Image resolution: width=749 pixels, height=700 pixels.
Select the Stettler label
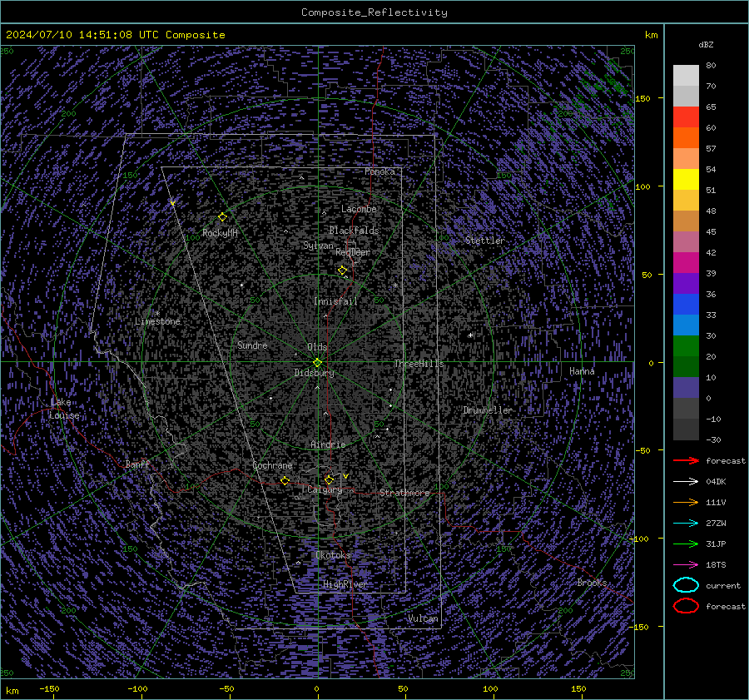[485, 241]
